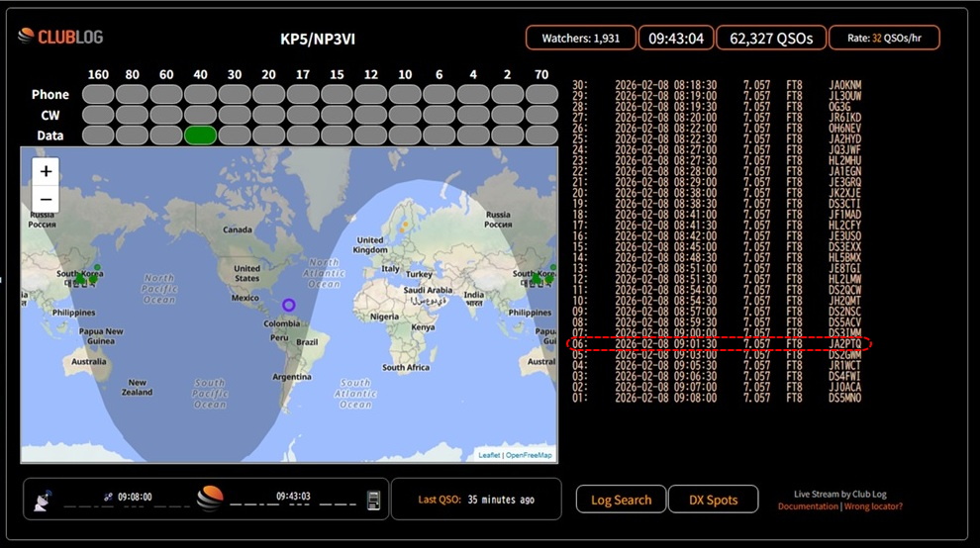Open the Leaflet attribution link
980x548 pixels.
pyautogui.click(x=489, y=455)
